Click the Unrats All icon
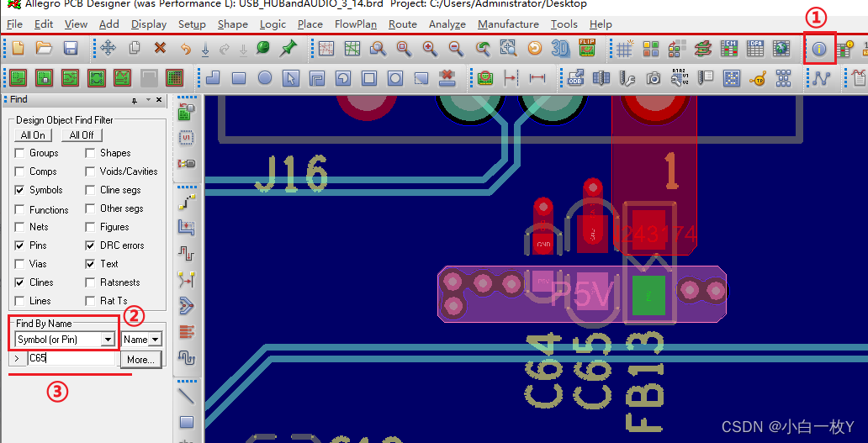868x443 pixels. pos(326,49)
